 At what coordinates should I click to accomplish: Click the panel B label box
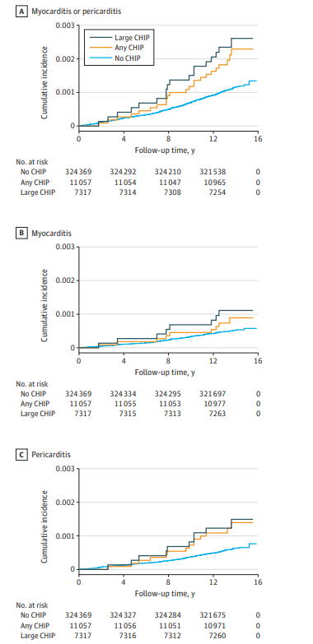click(x=20, y=234)
